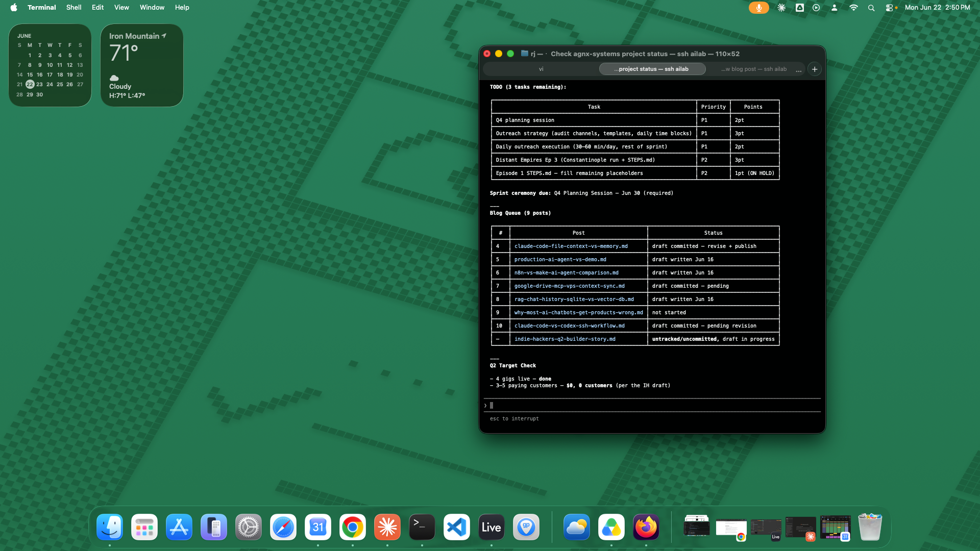Launch Google Chrome from the dock

point(353,527)
